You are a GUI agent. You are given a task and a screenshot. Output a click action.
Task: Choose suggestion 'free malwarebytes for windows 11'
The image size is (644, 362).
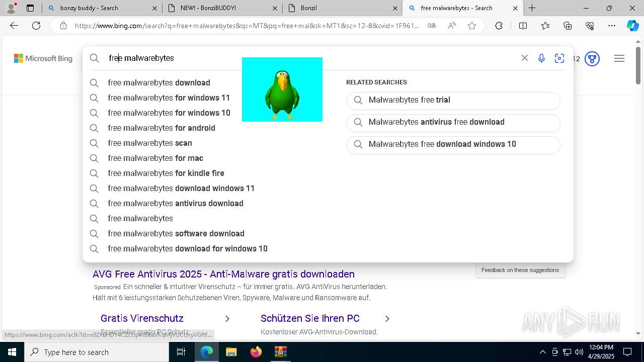click(169, 98)
